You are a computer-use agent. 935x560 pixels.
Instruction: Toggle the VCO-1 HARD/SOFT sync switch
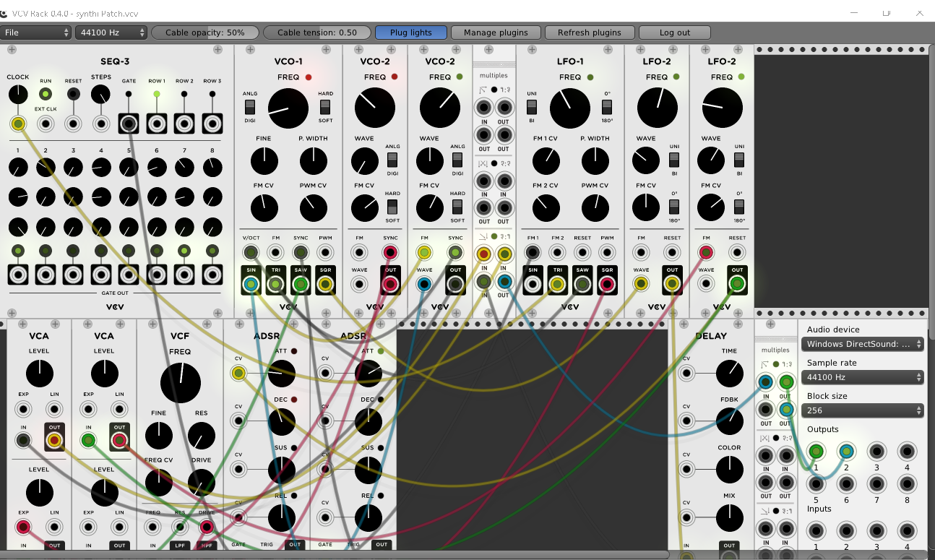(x=325, y=107)
